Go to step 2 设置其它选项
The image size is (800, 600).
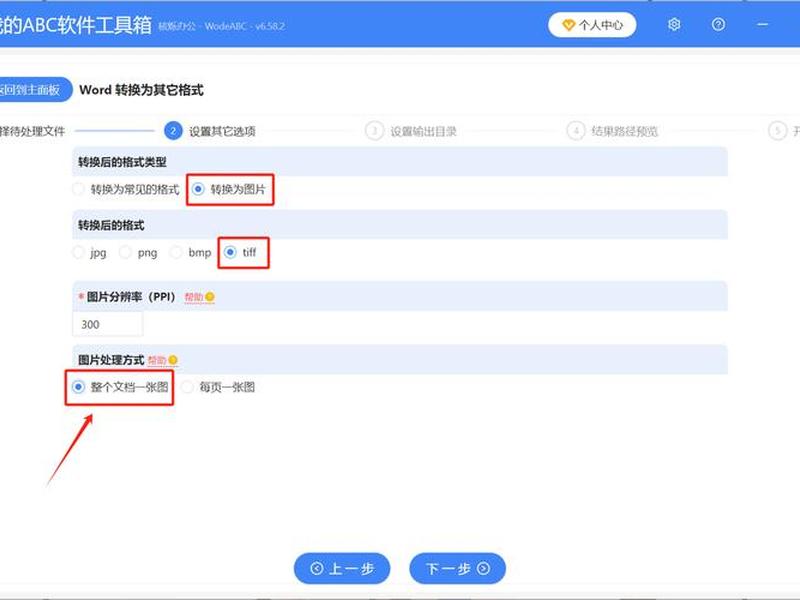tap(210, 131)
